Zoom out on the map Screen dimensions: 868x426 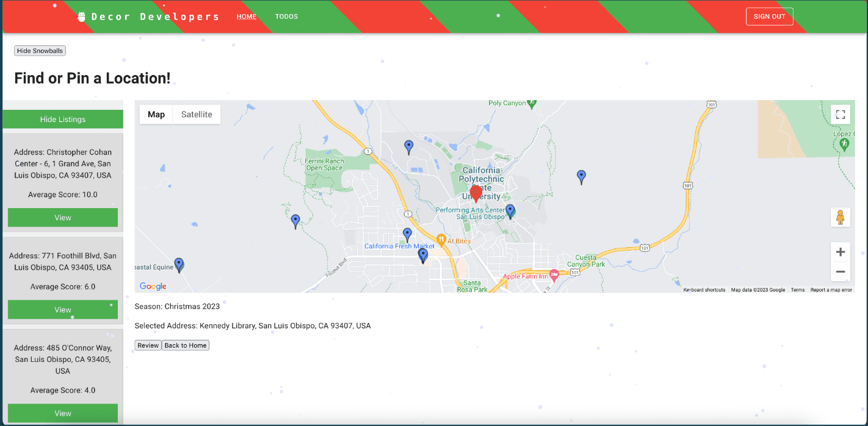tap(840, 272)
